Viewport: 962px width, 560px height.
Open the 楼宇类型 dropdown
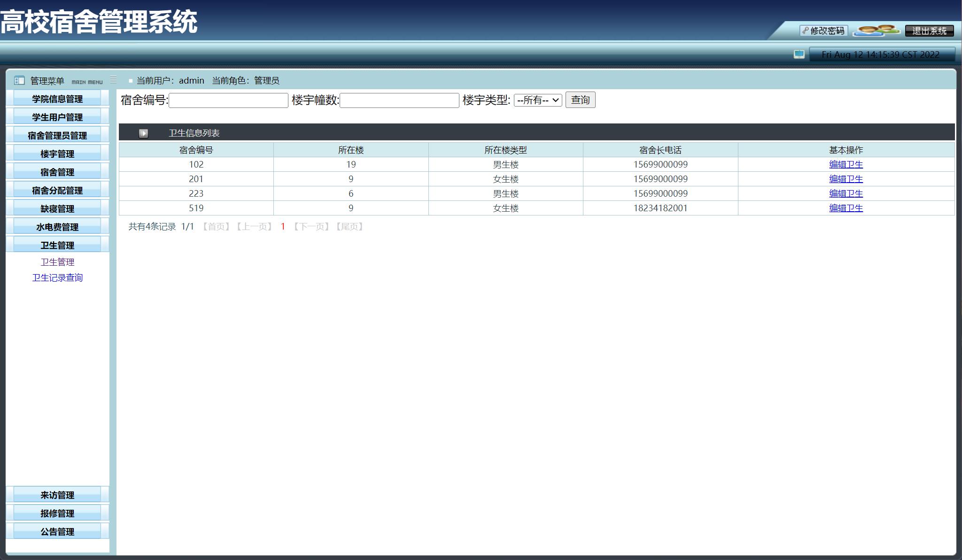pos(537,100)
